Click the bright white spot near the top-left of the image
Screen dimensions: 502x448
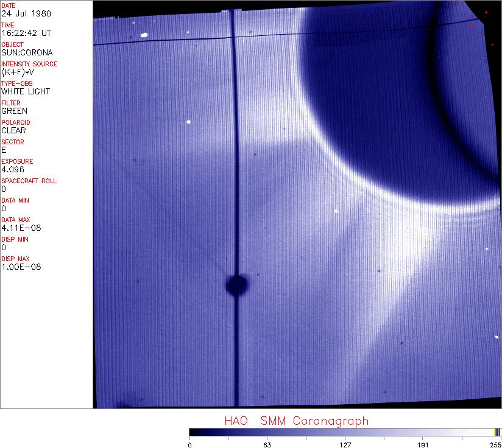click(x=144, y=35)
